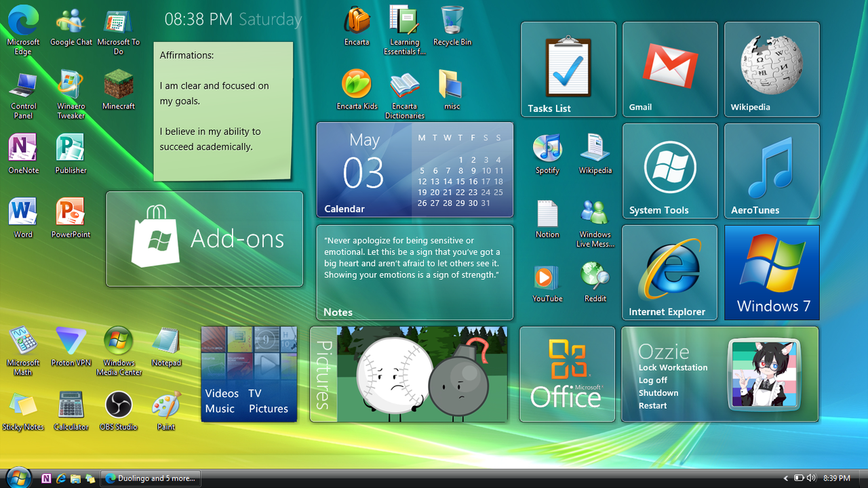Open Control Panel desktop icon
Image resolution: width=868 pixels, height=488 pixels.
(23, 94)
